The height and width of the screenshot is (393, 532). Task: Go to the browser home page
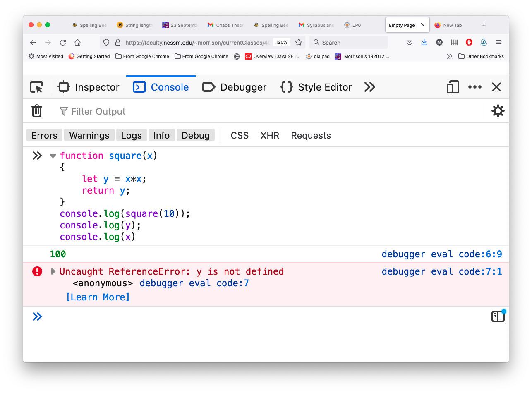(x=77, y=42)
